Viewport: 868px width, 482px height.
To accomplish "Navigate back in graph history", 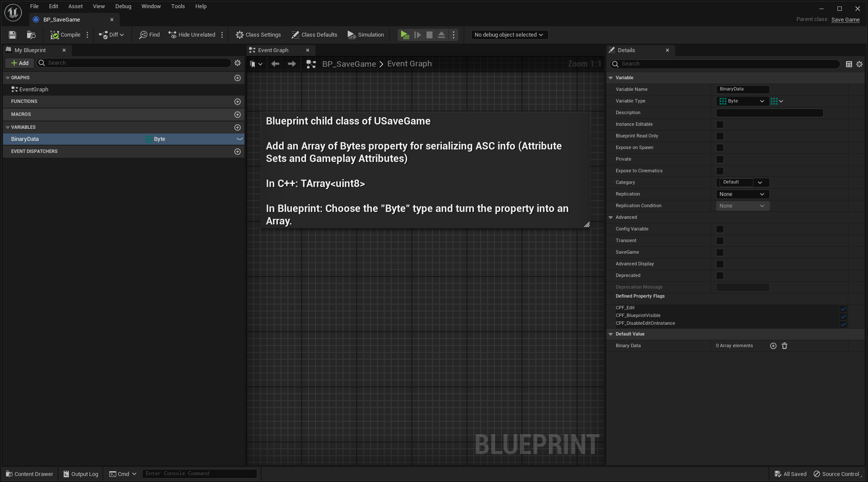I will click(x=275, y=64).
